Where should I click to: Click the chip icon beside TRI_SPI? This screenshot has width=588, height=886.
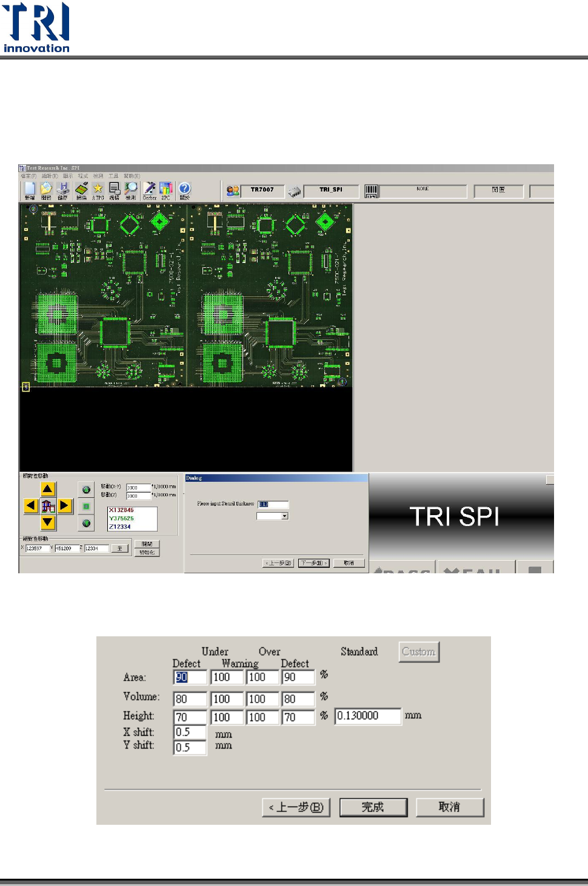click(x=295, y=192)
